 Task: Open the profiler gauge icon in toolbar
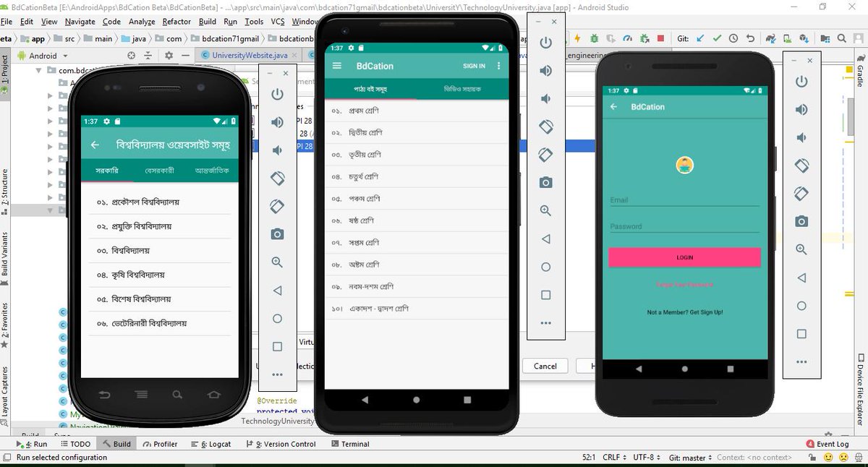click(x=627, y=38)
